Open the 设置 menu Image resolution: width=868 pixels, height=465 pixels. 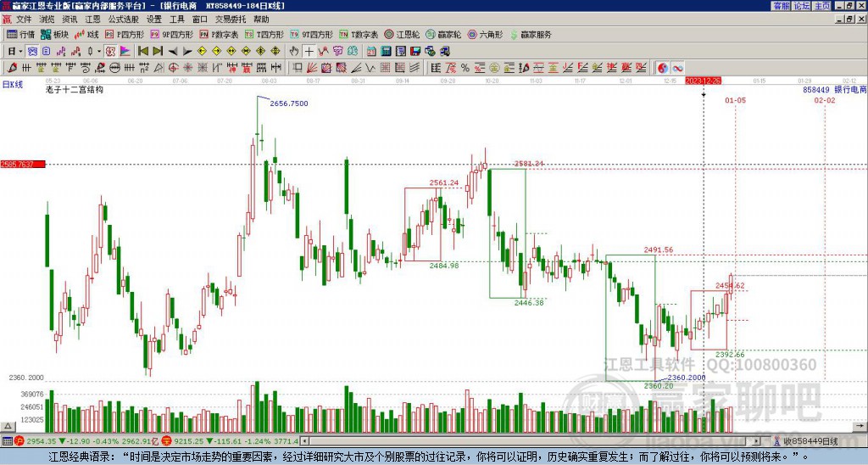pyautogui.click(x=154, y=20)
